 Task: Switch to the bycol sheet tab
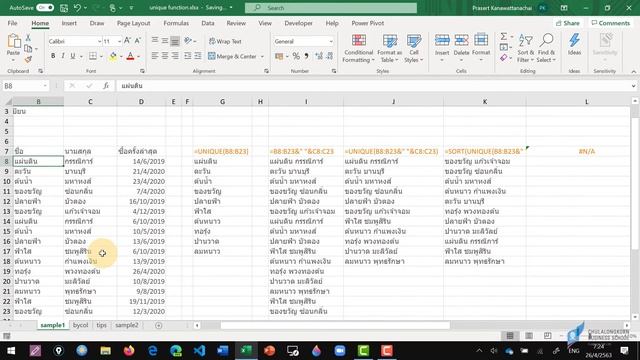tap(80, 325)
